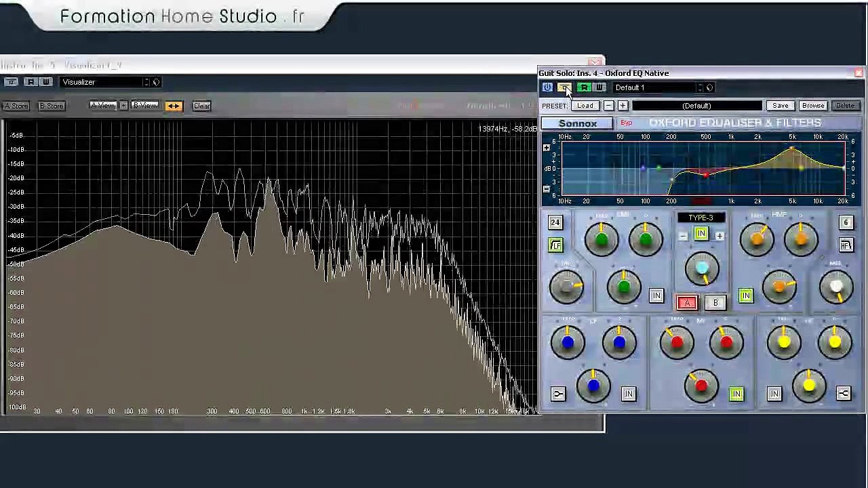
Task: Toggle the HF band IN button
Action: 774,394
